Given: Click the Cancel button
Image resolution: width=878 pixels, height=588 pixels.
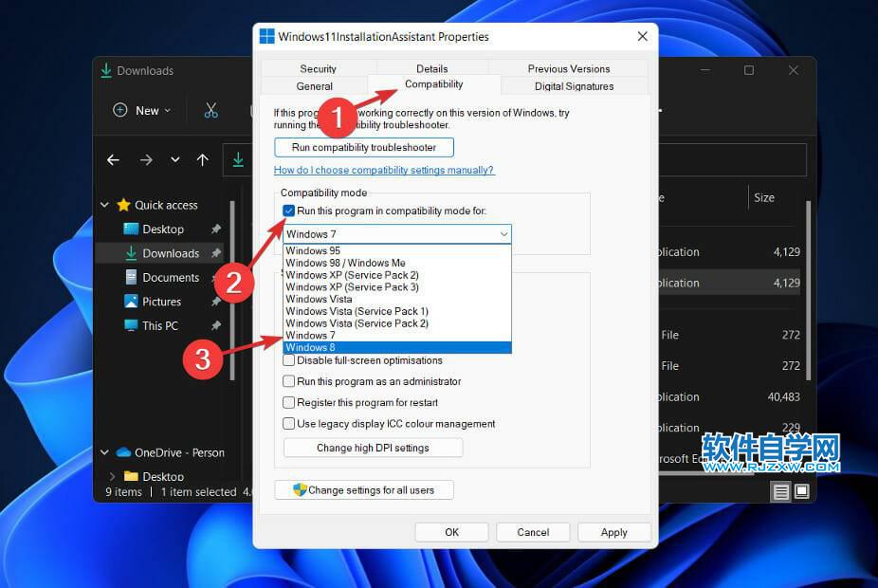Looking at the screenshot, I should (x=533, y=532).
